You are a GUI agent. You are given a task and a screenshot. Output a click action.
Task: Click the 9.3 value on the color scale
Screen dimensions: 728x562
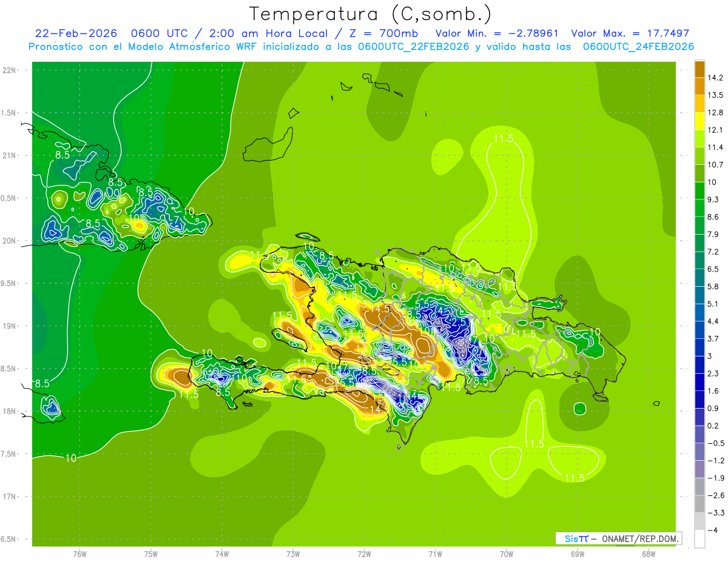click(713, 199)
